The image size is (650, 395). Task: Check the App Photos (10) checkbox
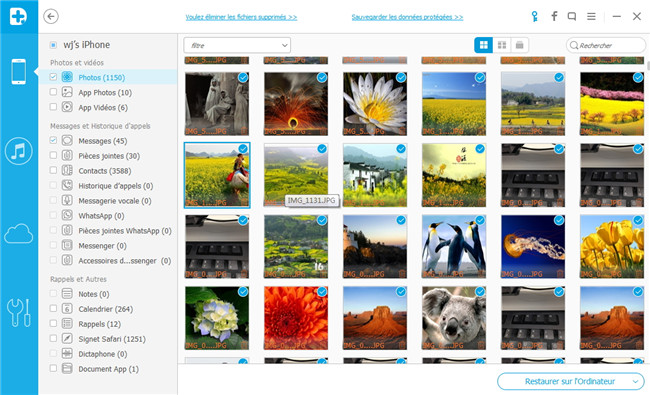53,92
